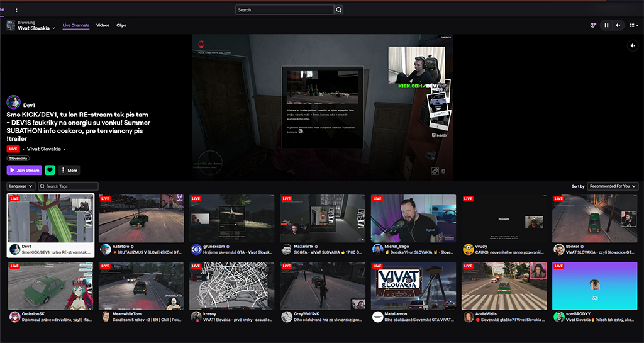The image size is (644, 343).
Task: Switch to the Videos tab
Action: [x=103, y=25]
